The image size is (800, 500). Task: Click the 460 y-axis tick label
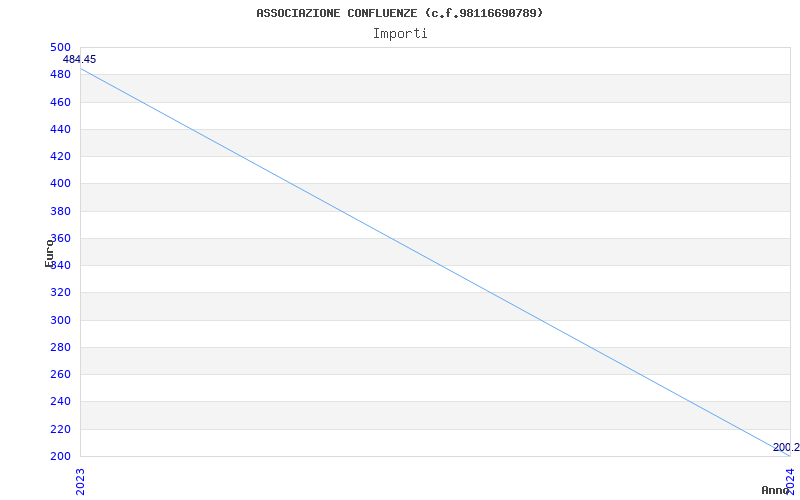pyautogui.click(x=60, y=103)
